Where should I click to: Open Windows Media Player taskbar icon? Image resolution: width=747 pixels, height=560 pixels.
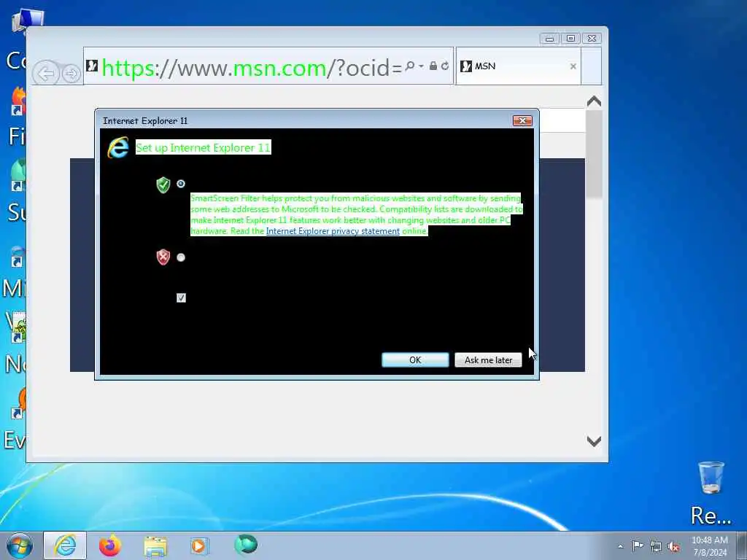click(199, 545)
